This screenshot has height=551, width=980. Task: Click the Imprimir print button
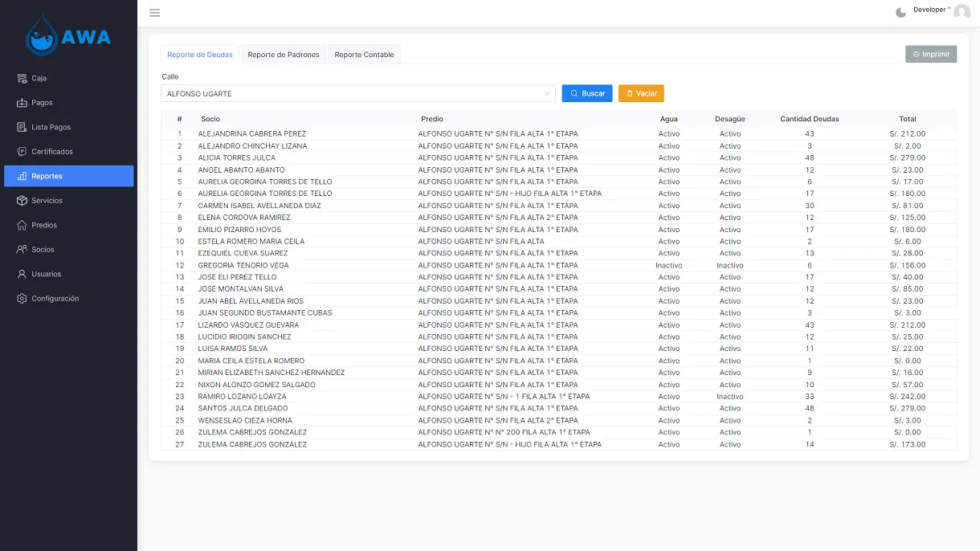(x=930, y=55)
